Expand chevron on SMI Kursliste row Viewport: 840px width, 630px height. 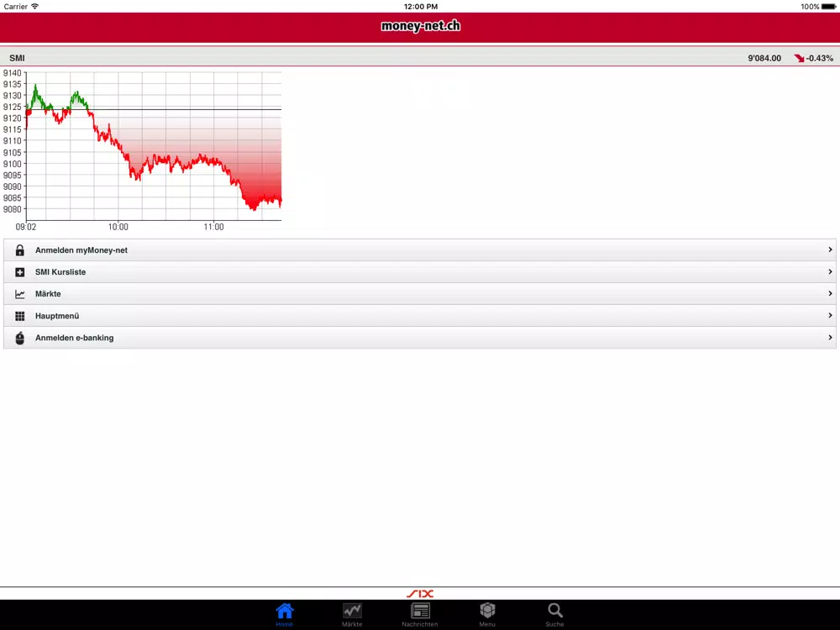click(830, 271)
